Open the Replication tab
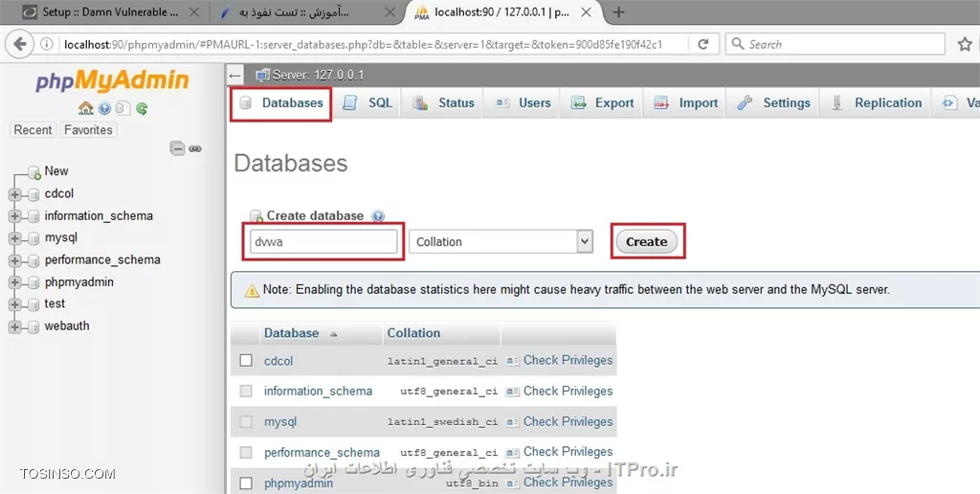 pyautogui.click(x=877, y=103)
